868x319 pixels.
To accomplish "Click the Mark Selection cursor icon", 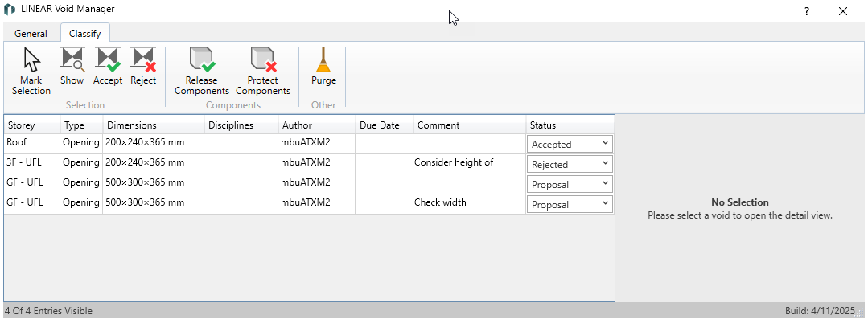I will [x=31, y=59].
